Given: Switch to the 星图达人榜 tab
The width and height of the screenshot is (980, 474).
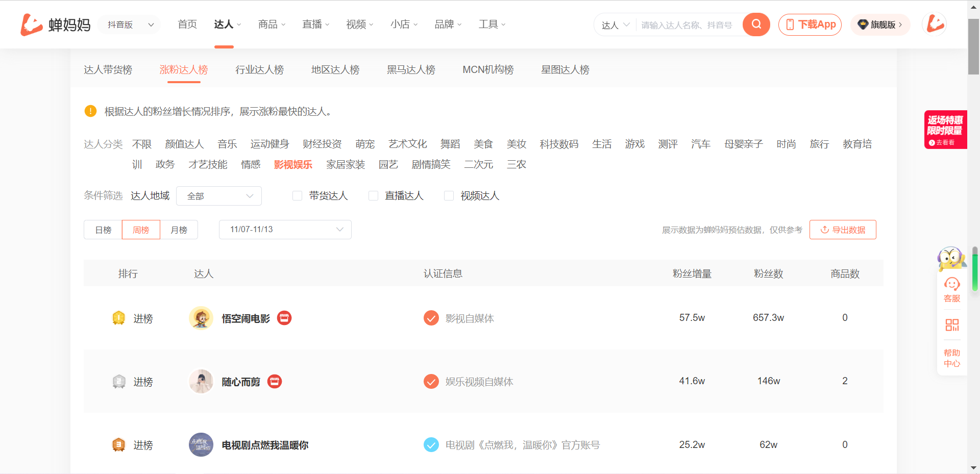Looking at the screenshot, I should point(565,70).
